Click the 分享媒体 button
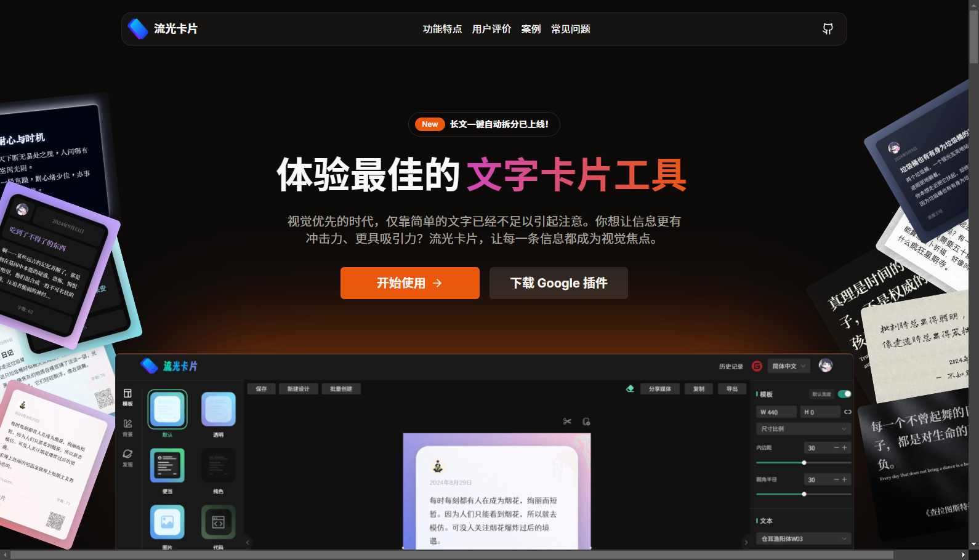 coord(660,389)
